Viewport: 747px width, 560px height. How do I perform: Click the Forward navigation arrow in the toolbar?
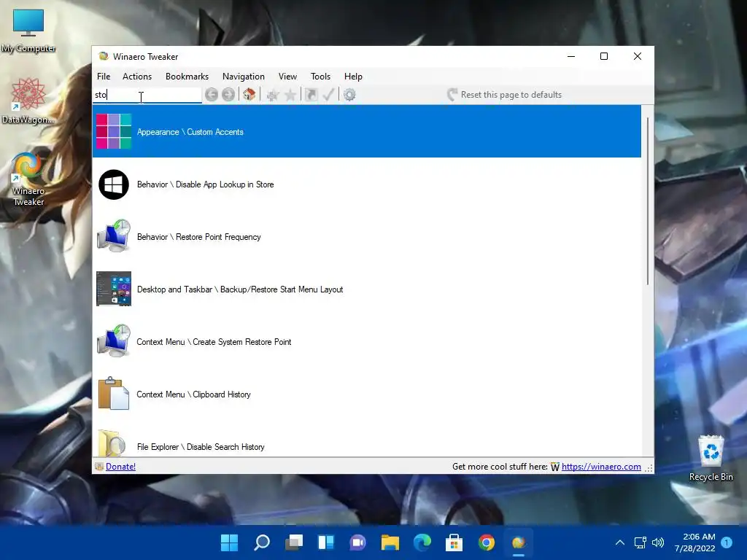(x=228, y=95)
